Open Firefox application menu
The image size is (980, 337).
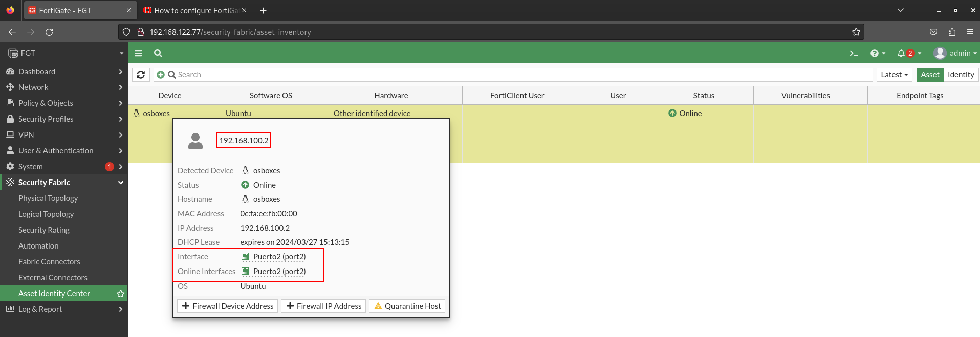coord(970,32)
